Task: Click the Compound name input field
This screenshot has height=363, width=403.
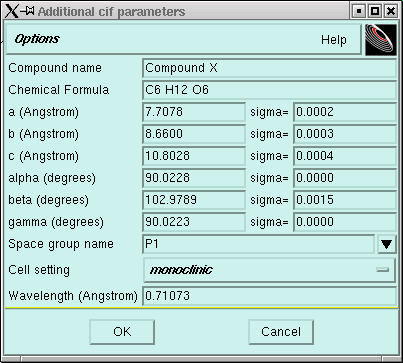Action: click(269, 68)
